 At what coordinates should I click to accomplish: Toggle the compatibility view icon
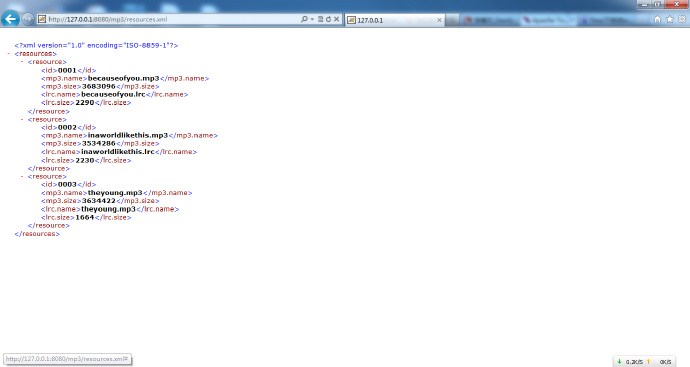click(320, 19)
